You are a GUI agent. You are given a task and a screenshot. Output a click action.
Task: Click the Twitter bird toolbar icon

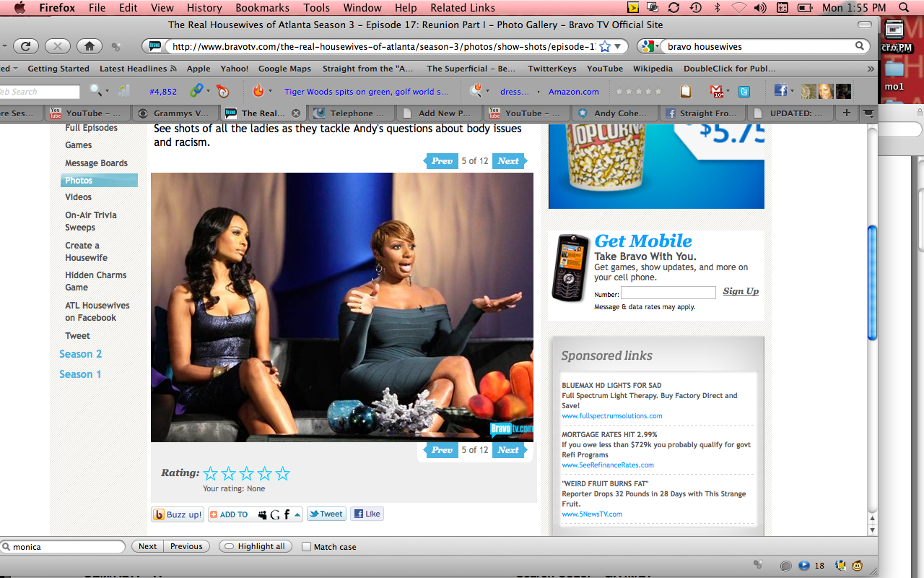click(744, 92)
